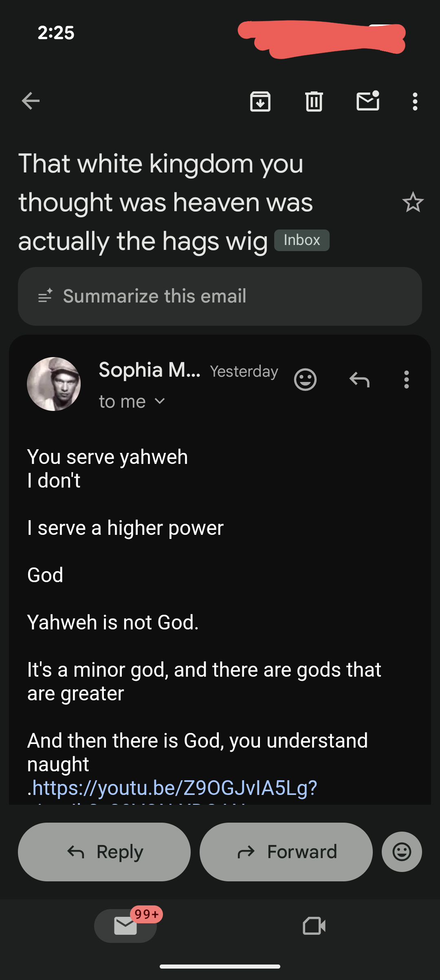Archive this email

coord(260,101)
